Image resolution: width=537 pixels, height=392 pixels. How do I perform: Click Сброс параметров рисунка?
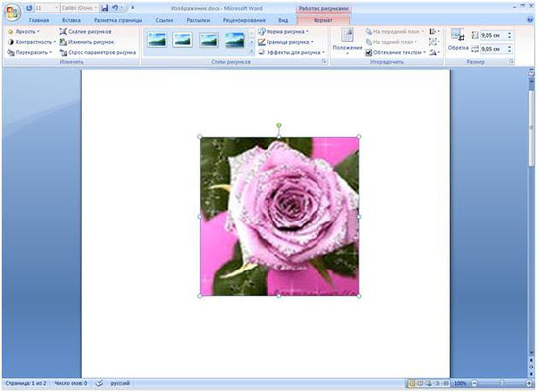[x=98, y=52]
